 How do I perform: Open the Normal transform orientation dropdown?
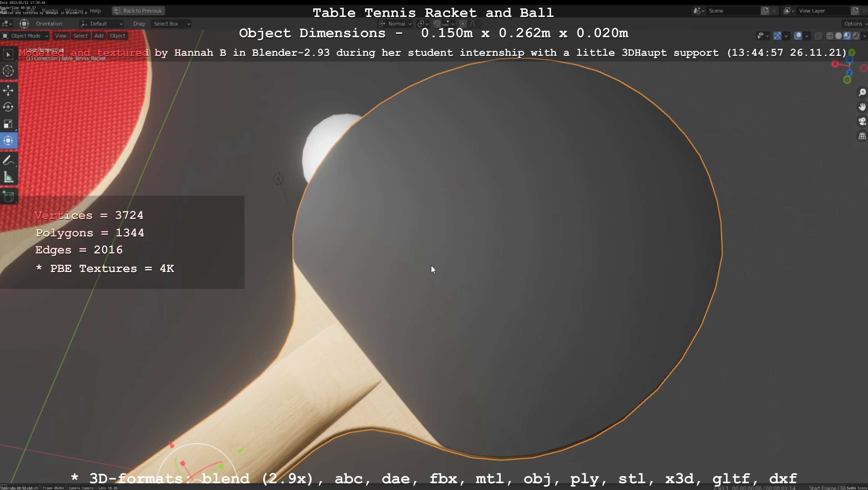[395, 23]
